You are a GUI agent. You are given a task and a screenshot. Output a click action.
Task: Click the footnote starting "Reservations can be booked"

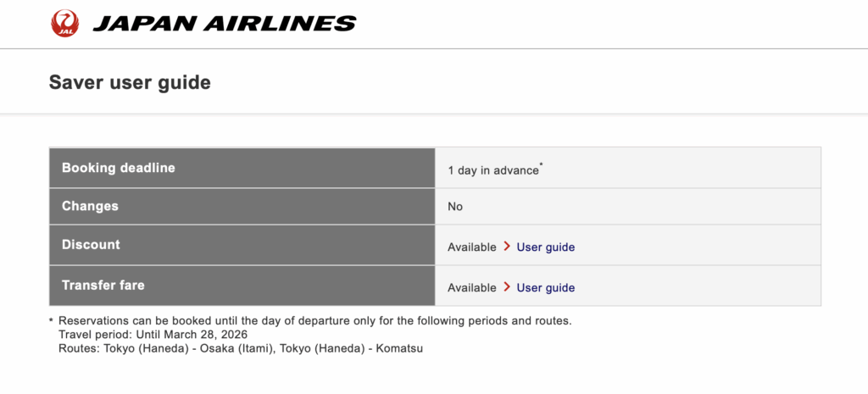point(314,321)
